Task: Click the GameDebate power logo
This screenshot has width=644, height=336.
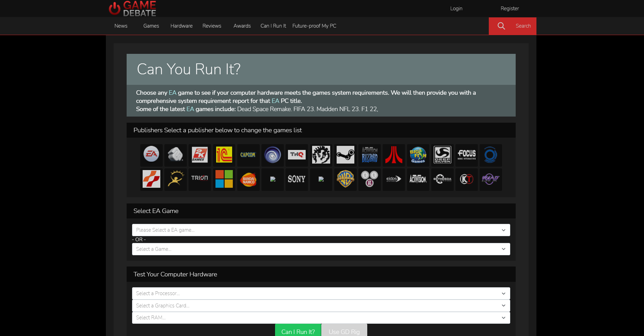Action: pos(132,9)
